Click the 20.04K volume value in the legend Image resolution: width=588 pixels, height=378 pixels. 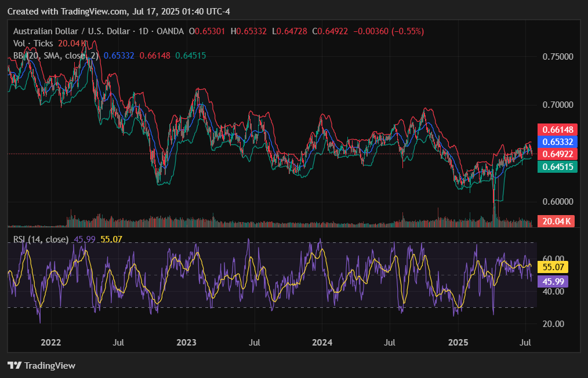[x=72, y=43]
